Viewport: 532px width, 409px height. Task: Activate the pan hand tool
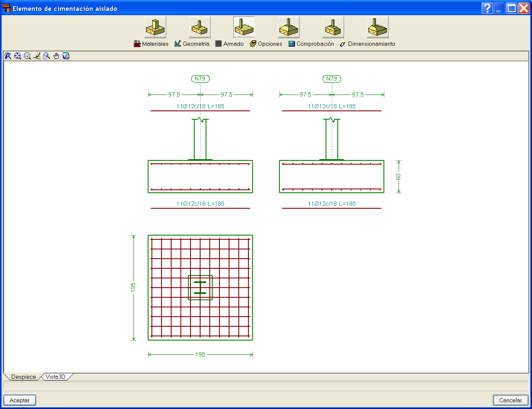[56, 56]
